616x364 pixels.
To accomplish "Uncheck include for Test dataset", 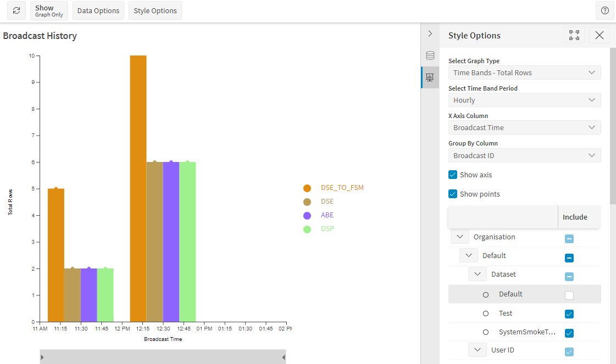I will tap(569, 314).
